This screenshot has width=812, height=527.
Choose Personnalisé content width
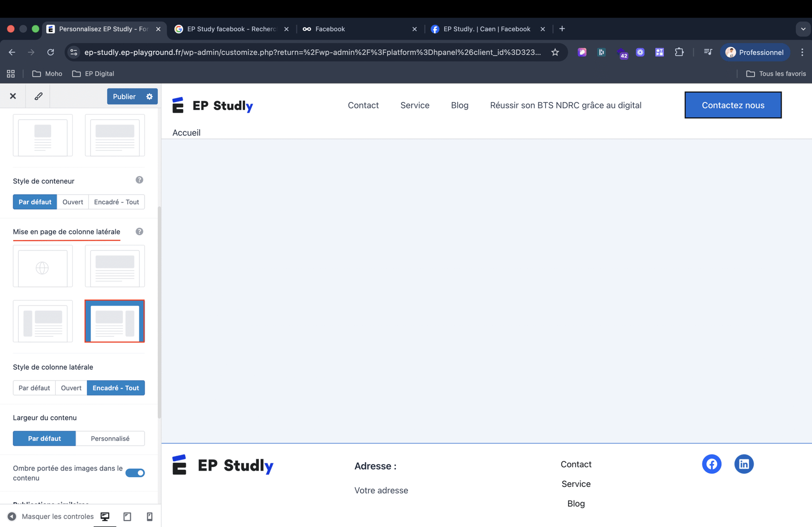[110, 439]
